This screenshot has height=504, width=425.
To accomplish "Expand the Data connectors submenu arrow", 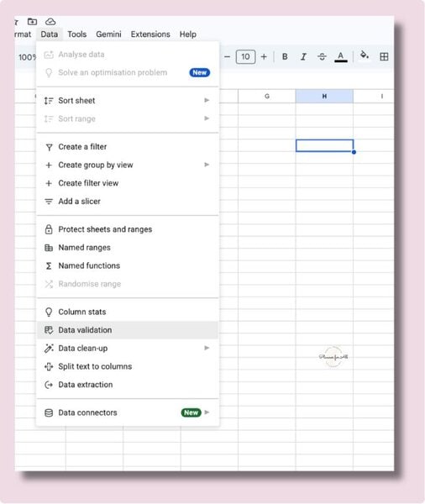I will coord(207,412).
